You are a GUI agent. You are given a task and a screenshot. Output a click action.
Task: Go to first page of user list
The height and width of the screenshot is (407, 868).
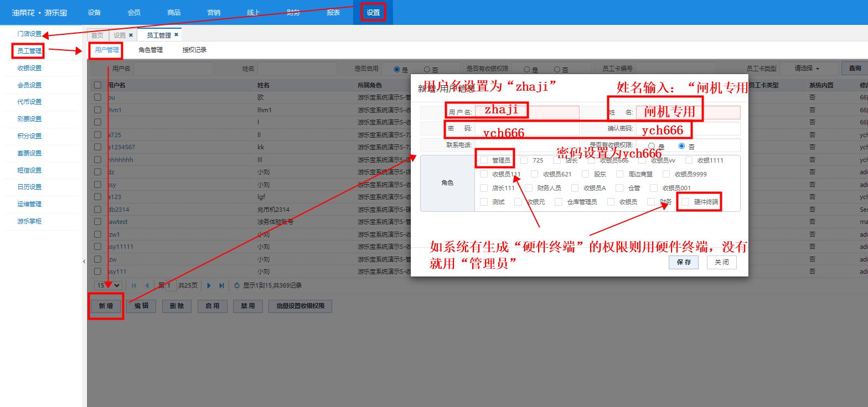134,286
